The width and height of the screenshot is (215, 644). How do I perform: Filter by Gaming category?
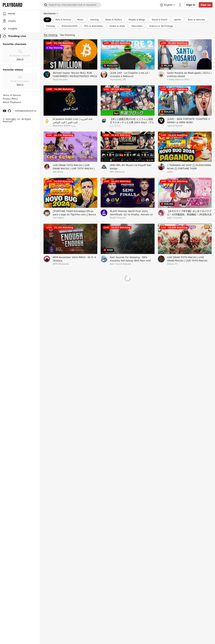point(94,20)
